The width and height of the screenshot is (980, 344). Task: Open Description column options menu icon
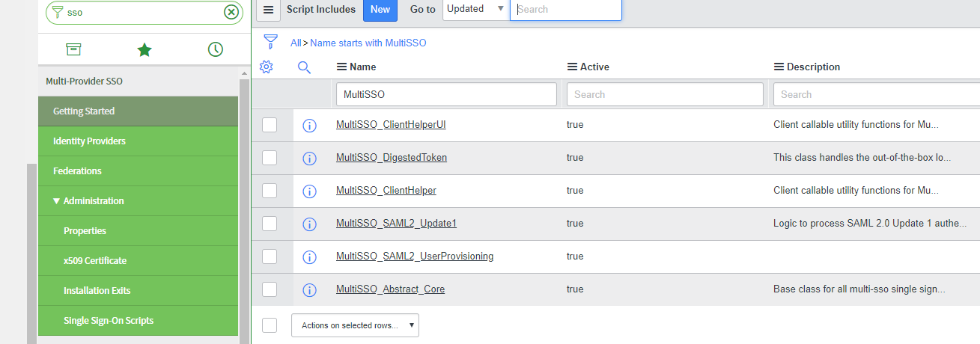[779, 67]
